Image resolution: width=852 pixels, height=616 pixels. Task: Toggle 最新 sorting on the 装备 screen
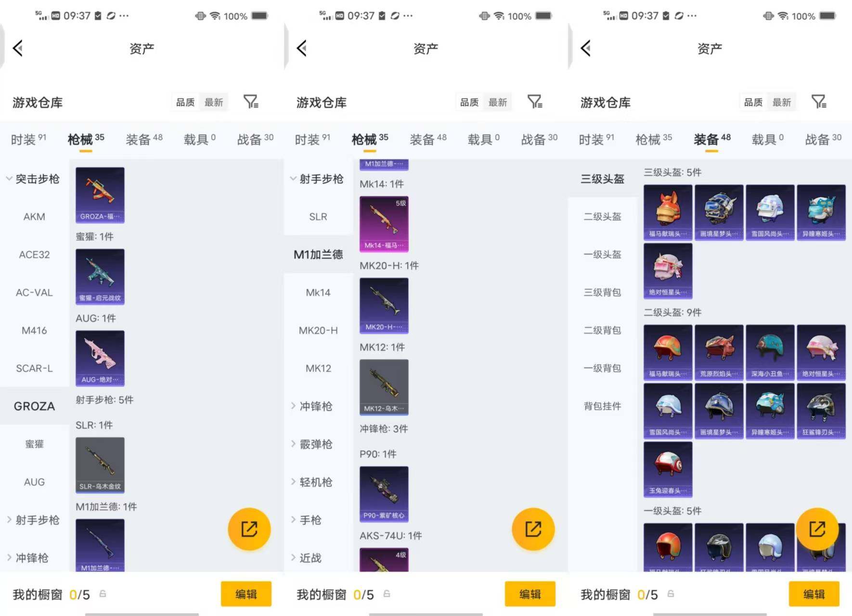tap(782, 102)
